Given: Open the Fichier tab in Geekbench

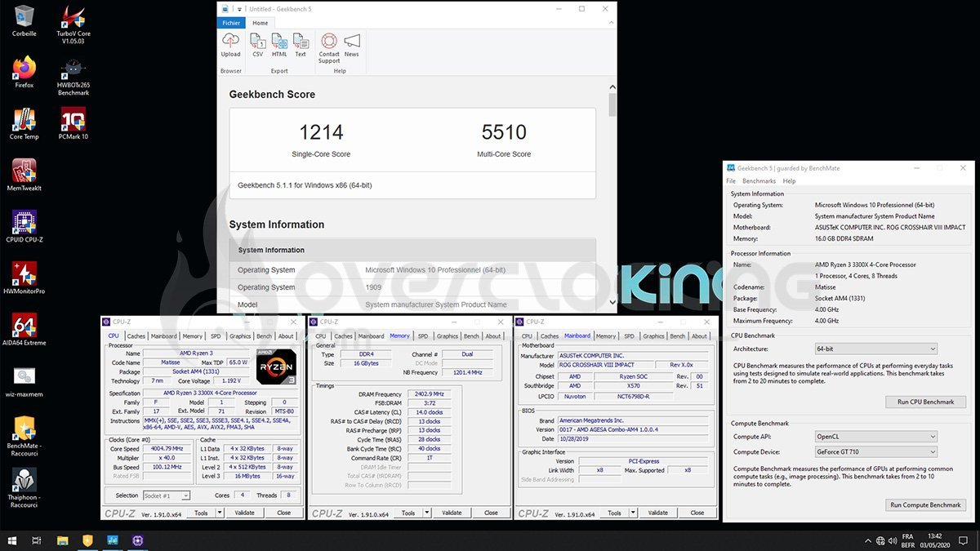Looking at the screenshot, I should tap(232, 23).
